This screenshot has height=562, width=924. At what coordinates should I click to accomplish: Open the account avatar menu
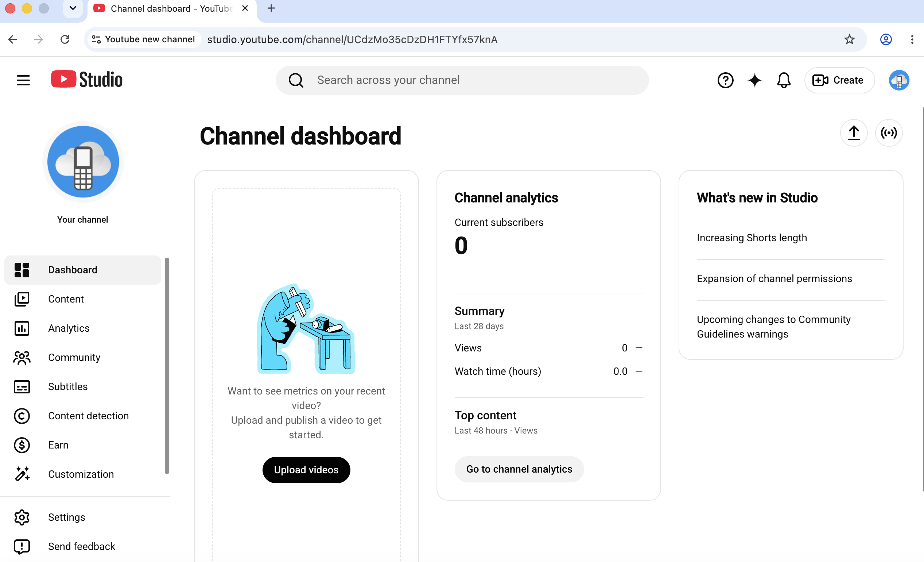(899, 80)
